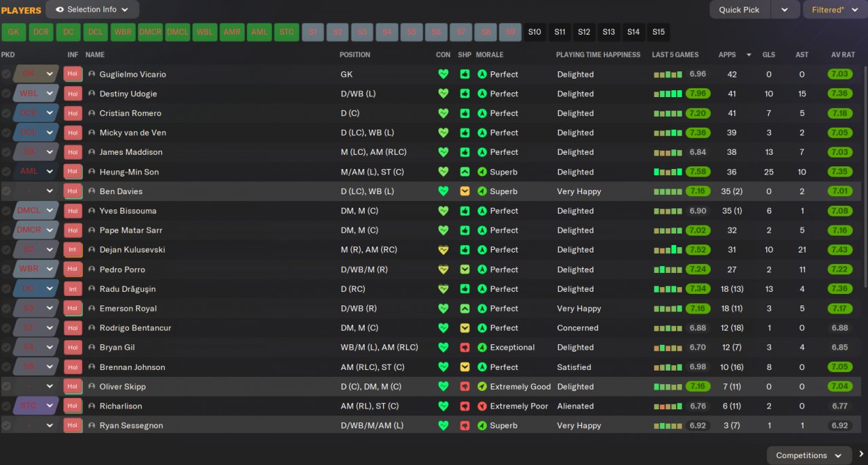The width and height of the screenshot is (868, 465).
Task: Click Brennan Johnson's yellow sharpness icon
Action: tap(465, 367)
